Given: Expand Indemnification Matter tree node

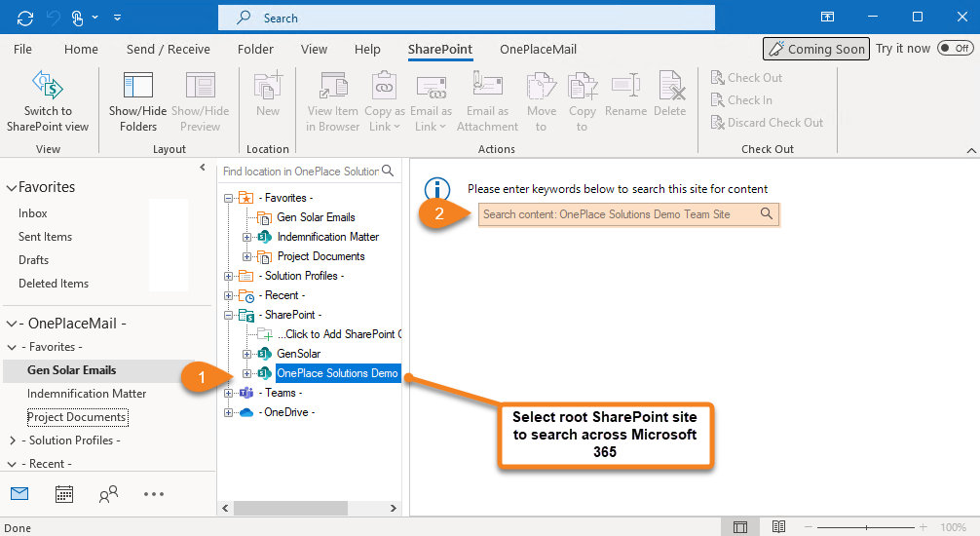Looking at the screenshot, I should pyautogui.click(x=246, y=237).
